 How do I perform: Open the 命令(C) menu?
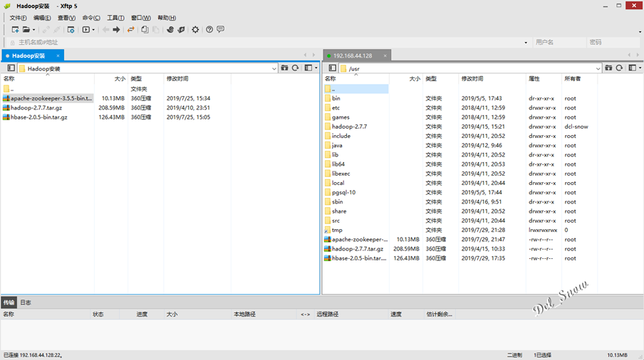click(91, 18)
